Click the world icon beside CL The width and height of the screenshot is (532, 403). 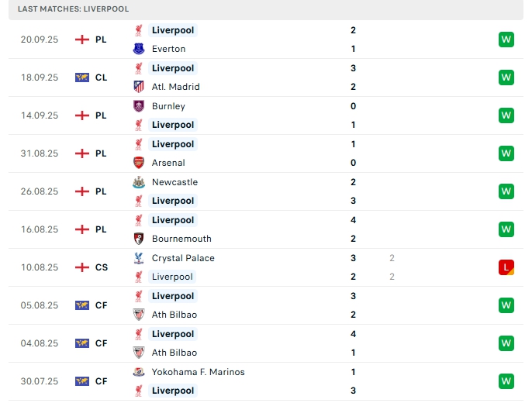[x=82, y=77]
